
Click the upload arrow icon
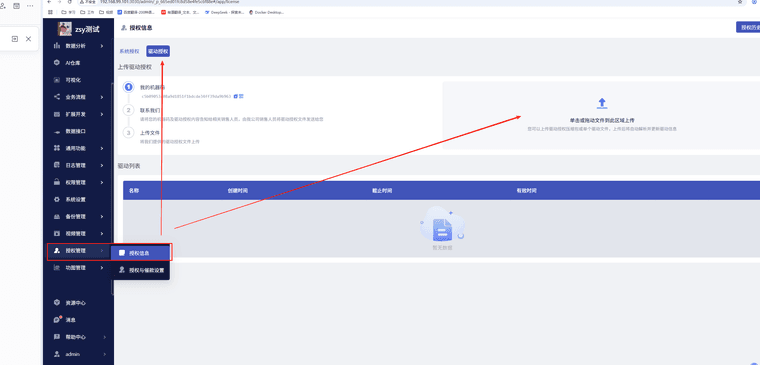602,103
